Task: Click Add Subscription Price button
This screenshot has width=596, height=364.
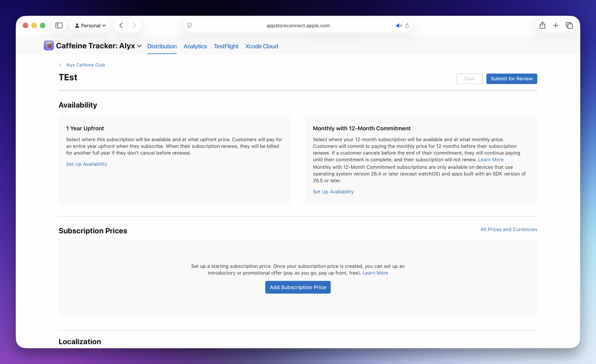Action: click(298, 287)
